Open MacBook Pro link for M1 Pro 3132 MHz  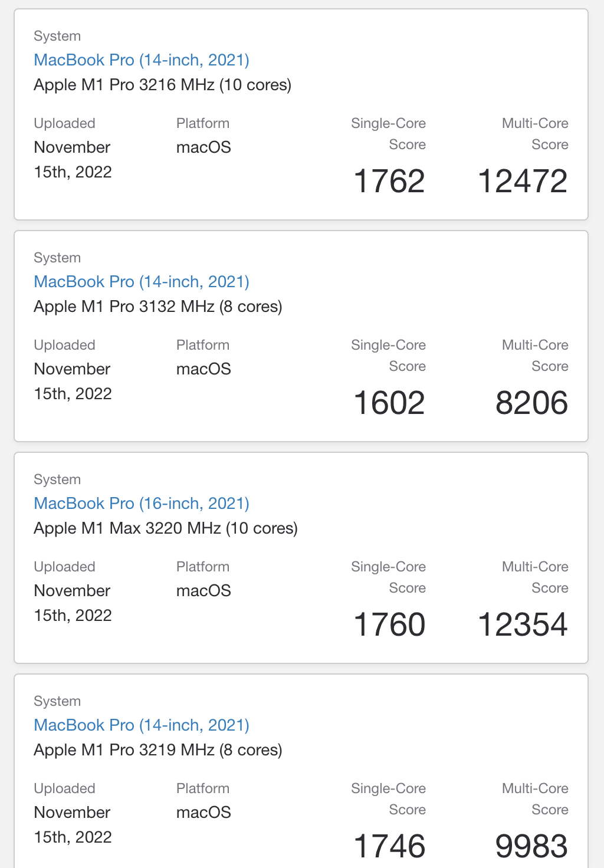point(142,282)
